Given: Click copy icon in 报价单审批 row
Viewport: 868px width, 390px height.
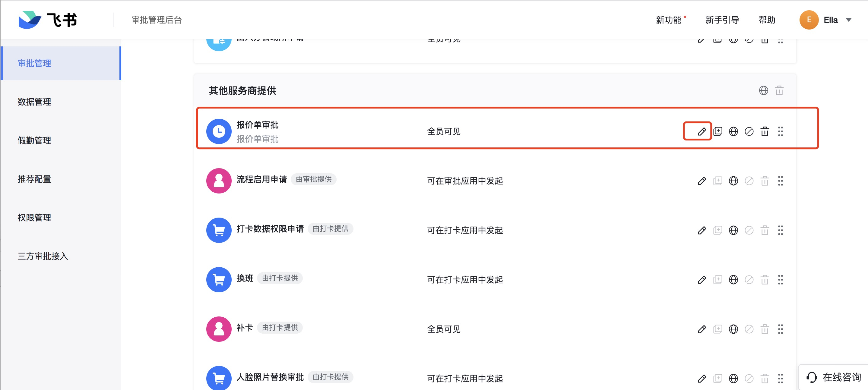Looking at the screenshot, I should 718,131.
